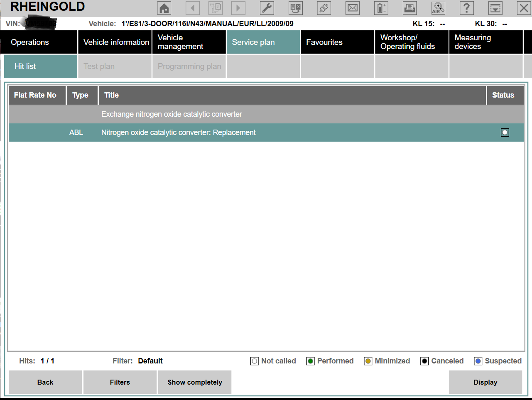This screenshot has height=400, width=532.
Task: Open the Filters options
Action: tap(120, 382)
